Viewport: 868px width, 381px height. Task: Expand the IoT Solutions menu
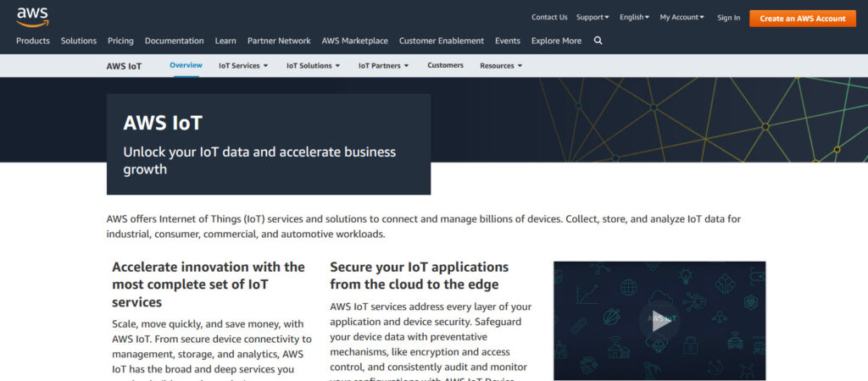(313, 65)
